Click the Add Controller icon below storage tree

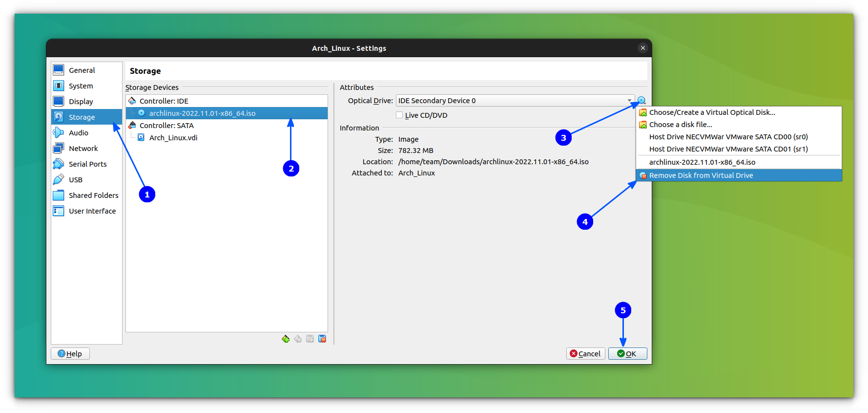coord(286,339)
